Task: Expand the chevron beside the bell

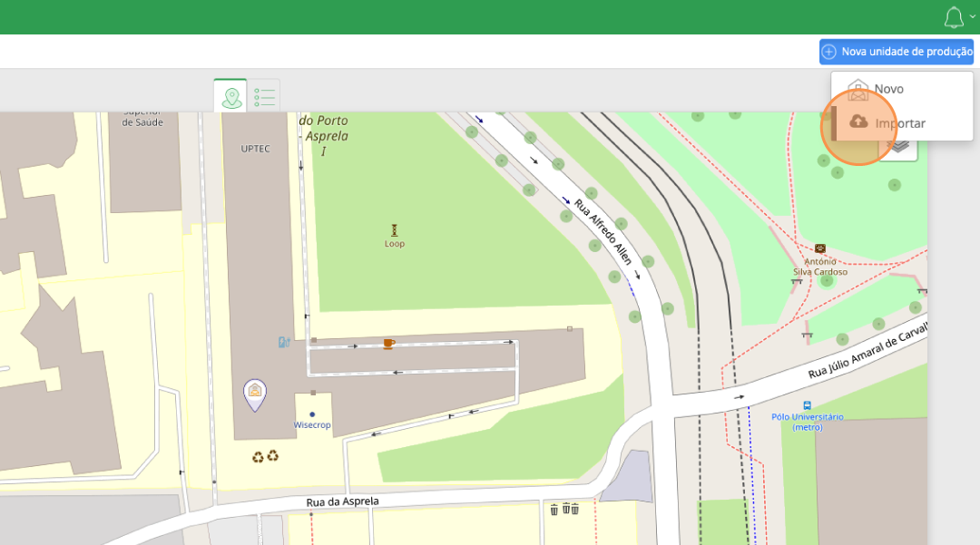Action: click(973, 16)
